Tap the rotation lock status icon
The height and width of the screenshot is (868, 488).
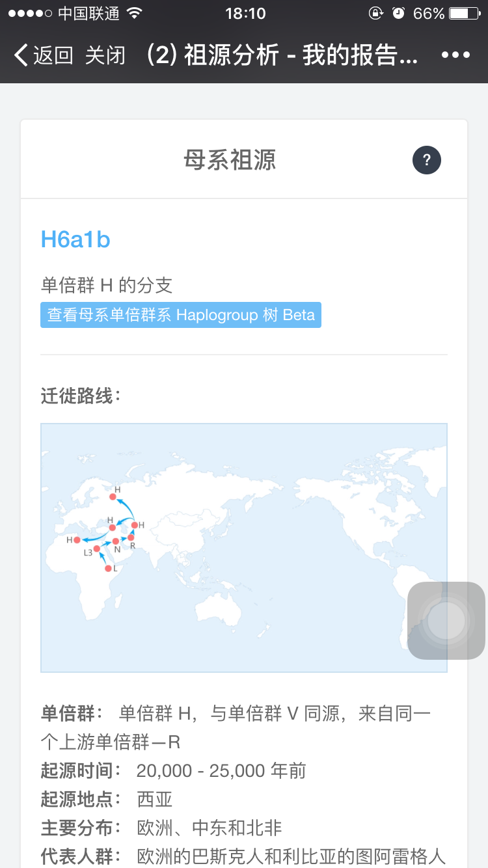point(375,13)
